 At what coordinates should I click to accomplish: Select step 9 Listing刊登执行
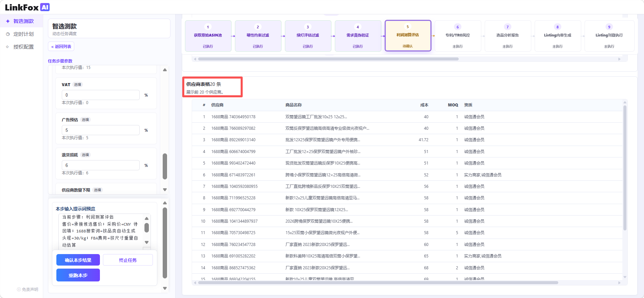(609, 36)
